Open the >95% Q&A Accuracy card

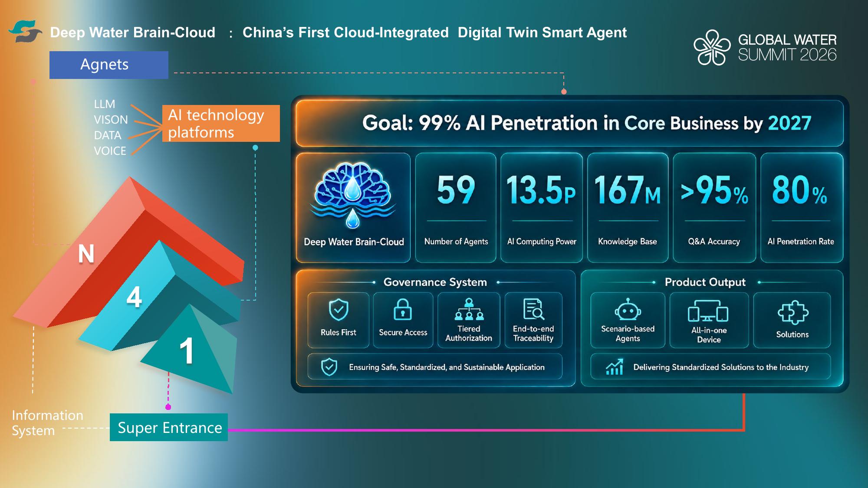click(x=714, y=207)
